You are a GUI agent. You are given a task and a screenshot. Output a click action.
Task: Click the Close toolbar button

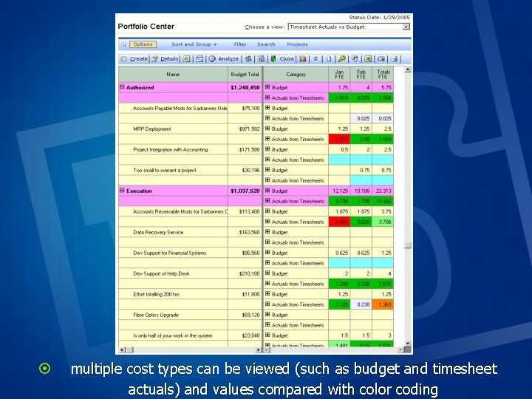[x=282, y=58]
